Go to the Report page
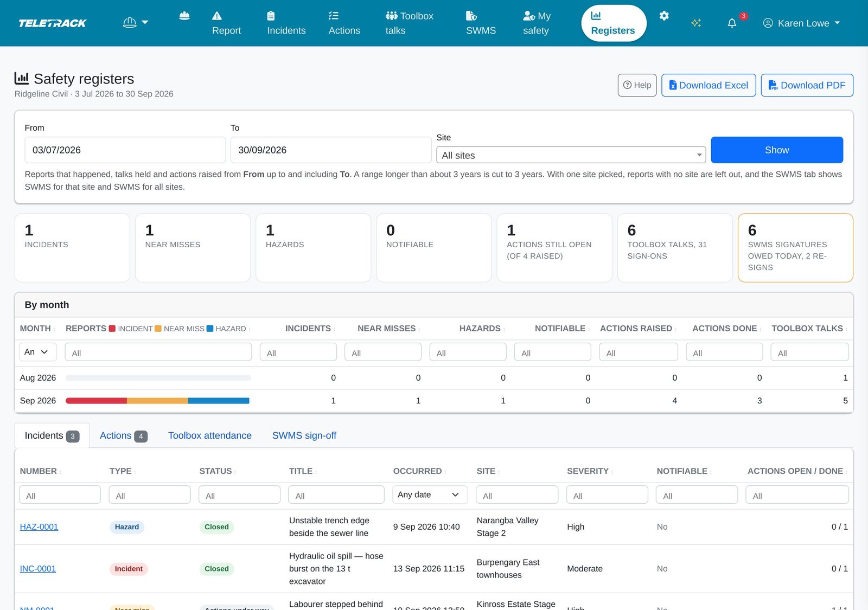Viewport: 868px width, 610px height. pyautogui.click(x=226, y=23)
